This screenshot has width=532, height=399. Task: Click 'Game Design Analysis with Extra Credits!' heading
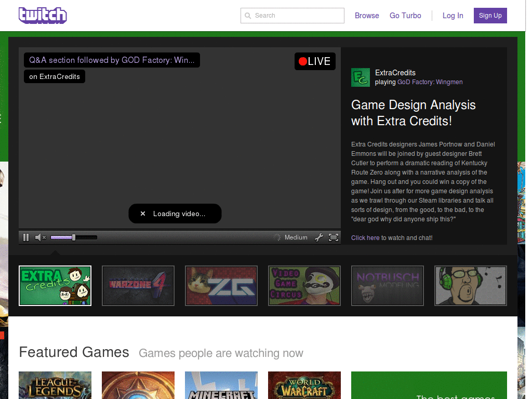(x=413, y=113)
